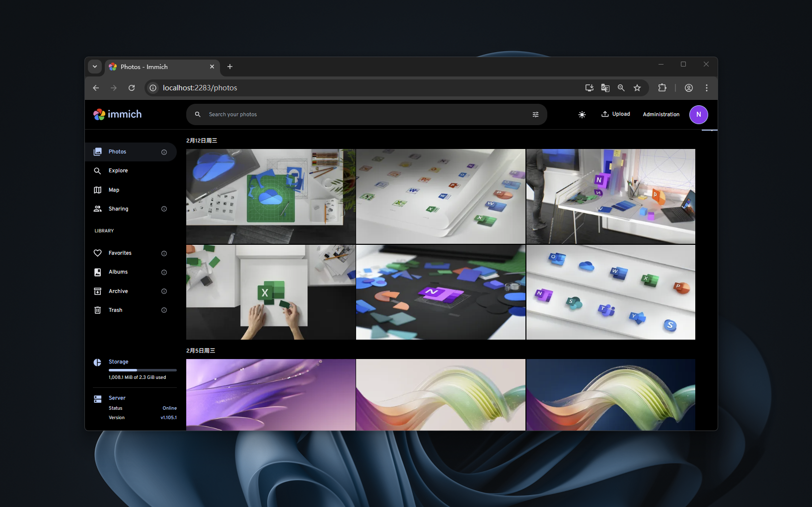
Task: Open search filter options icon
Action: (x=535, y=114)
